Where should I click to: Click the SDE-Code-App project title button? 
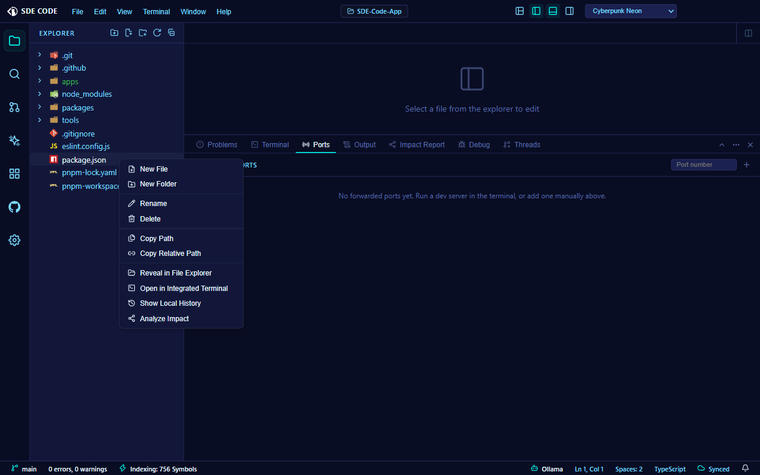tap(374, 11)
